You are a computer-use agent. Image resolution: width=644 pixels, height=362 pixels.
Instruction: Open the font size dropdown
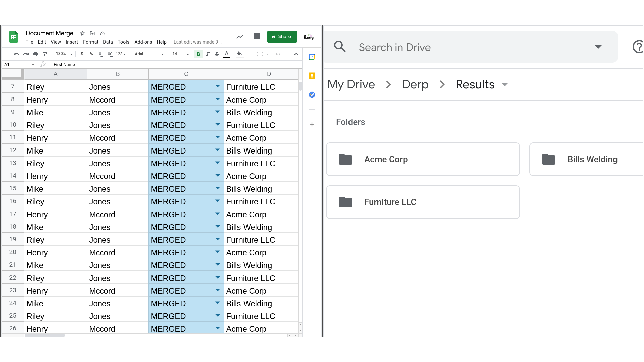click(x=180, y=54)
